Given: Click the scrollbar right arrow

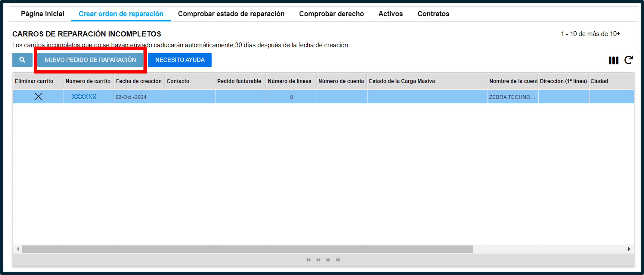Looking at the screenshot, I should pos(629,249).
